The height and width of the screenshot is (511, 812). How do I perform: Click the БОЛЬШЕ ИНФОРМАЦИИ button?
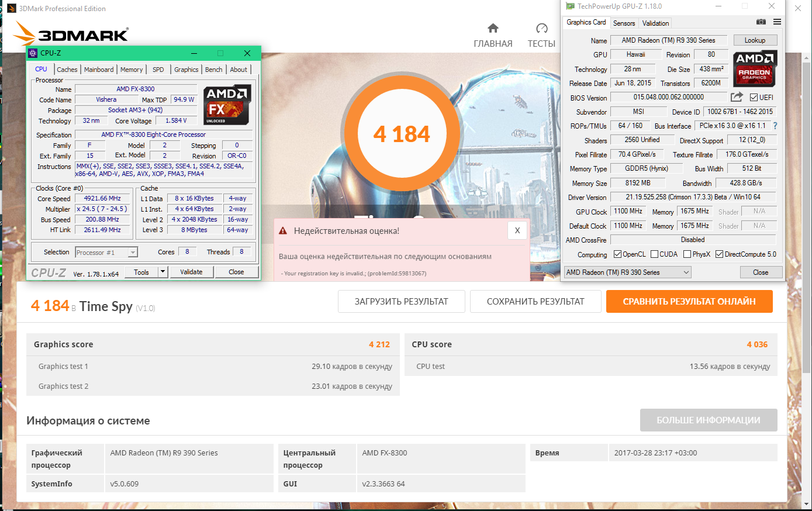pos(709,420)
